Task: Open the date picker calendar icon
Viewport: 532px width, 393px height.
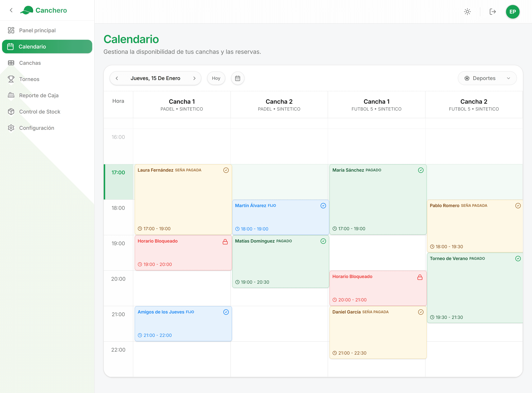Action: click(237, 78)
